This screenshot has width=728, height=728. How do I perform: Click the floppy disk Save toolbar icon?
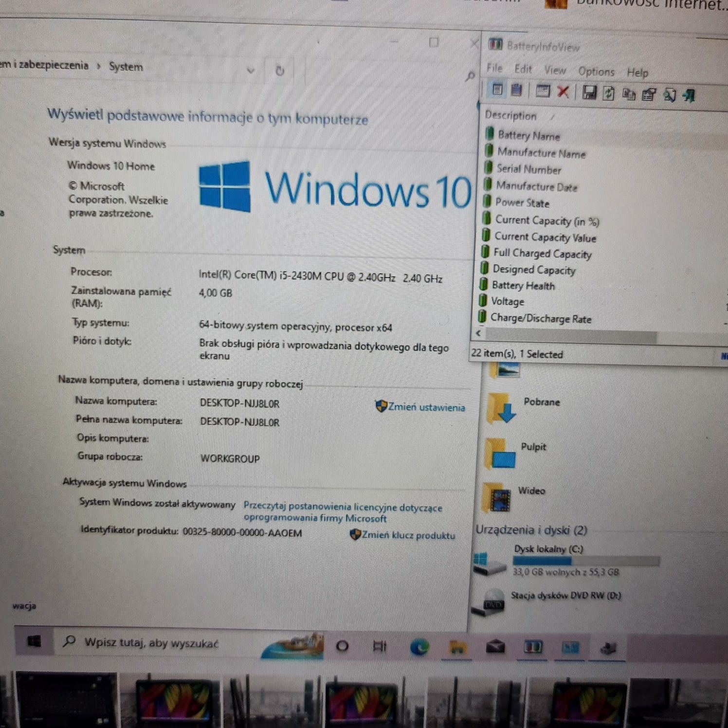pos(589,92)
